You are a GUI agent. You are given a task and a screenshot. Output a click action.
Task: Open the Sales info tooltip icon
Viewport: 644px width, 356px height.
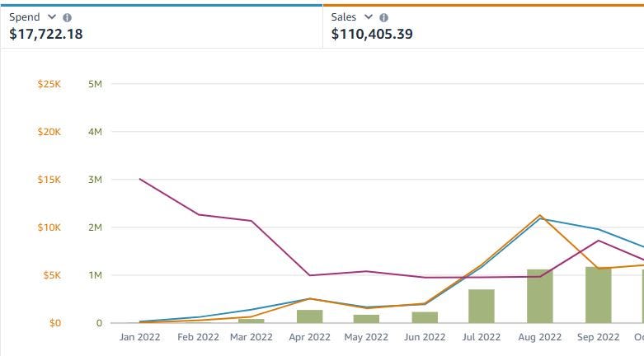click(x=383, y=17)
